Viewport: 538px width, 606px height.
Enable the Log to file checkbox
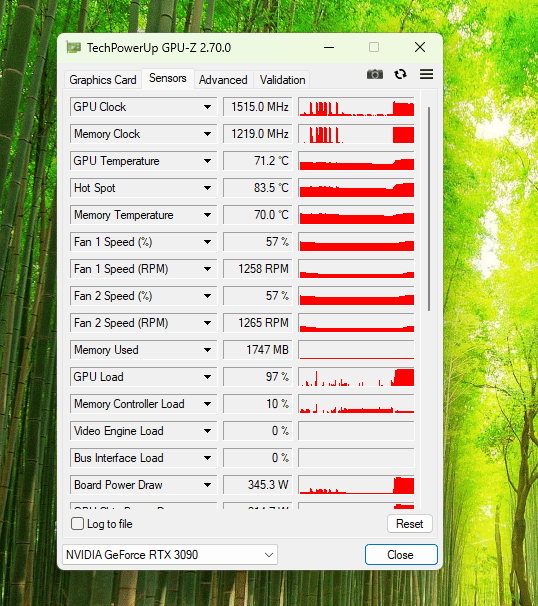coord(77,524)
